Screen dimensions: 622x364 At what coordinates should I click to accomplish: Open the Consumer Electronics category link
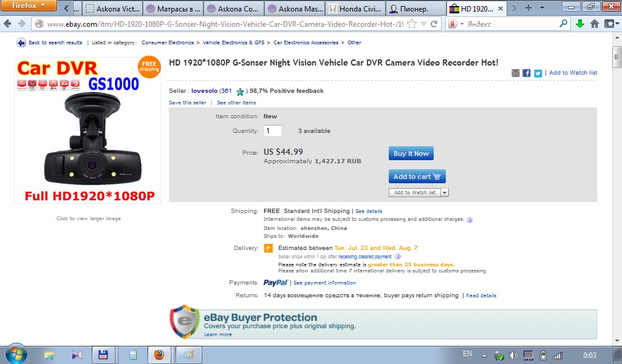pyautogui.click(x=168, y=42)
